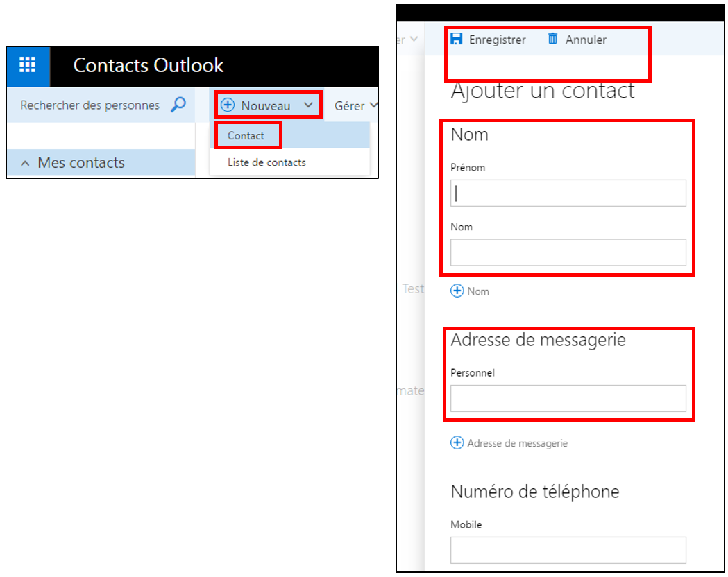Click the Nom text field
The width and height of the screenshot is (728, 577).
568,252
